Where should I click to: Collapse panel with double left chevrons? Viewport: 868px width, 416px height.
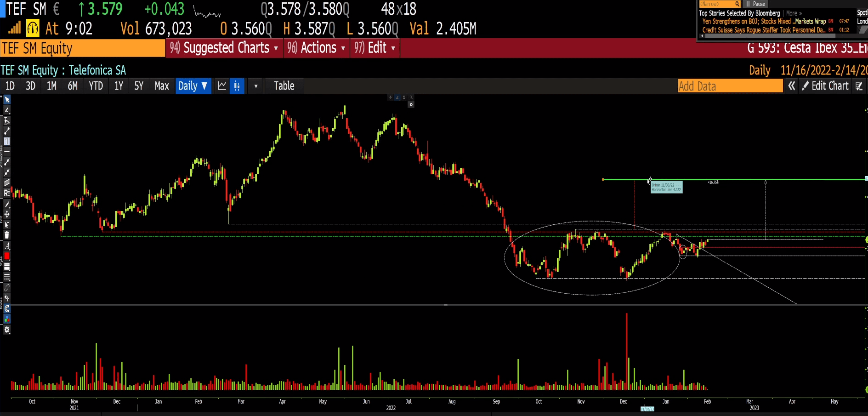(791, 86)
